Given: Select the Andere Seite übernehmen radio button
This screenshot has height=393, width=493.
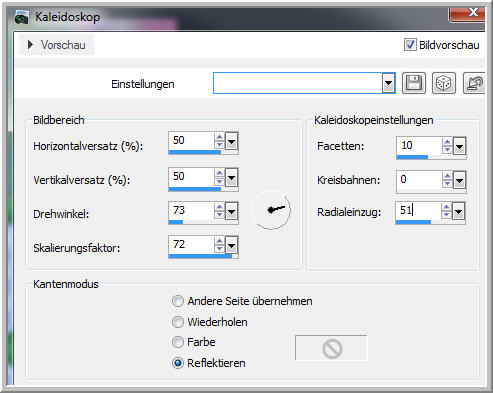Looking at the screenshot, I should [x=178, y=301].
